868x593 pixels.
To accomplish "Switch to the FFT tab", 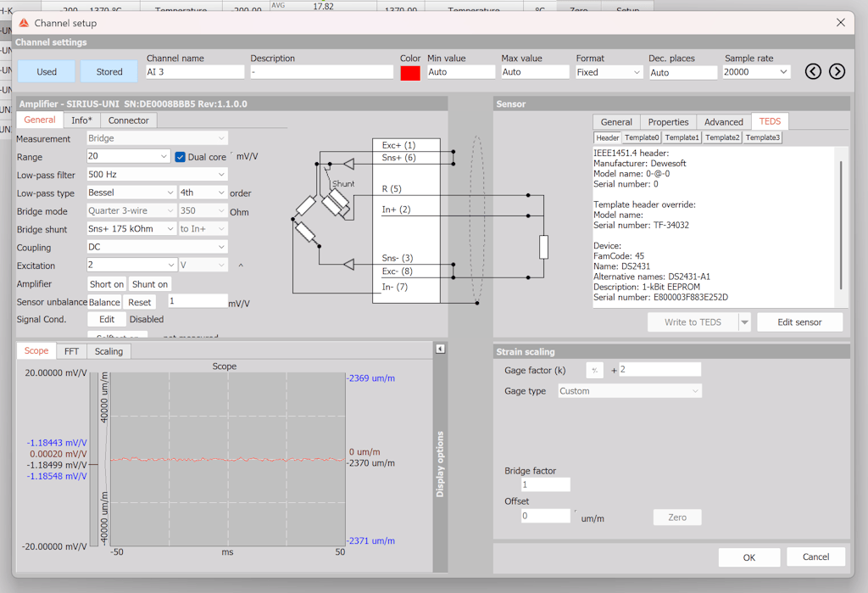I will pyautogui.click(x=71, y=351).
